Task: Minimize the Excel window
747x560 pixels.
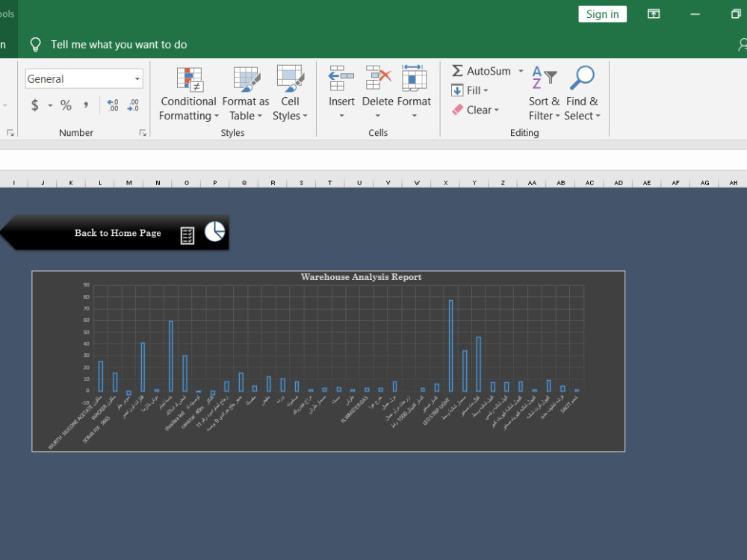Action: [x=695, y=13]
